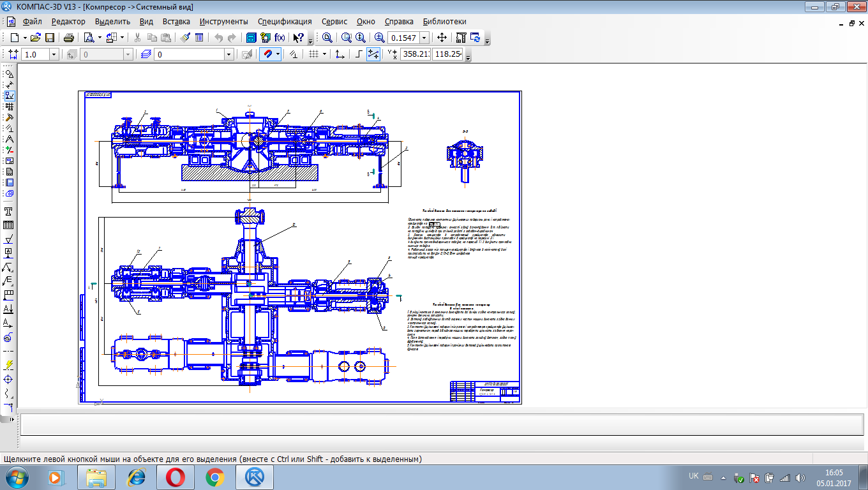
Task: Expand the layer number 0 dropdown
Action: (228, 55)
